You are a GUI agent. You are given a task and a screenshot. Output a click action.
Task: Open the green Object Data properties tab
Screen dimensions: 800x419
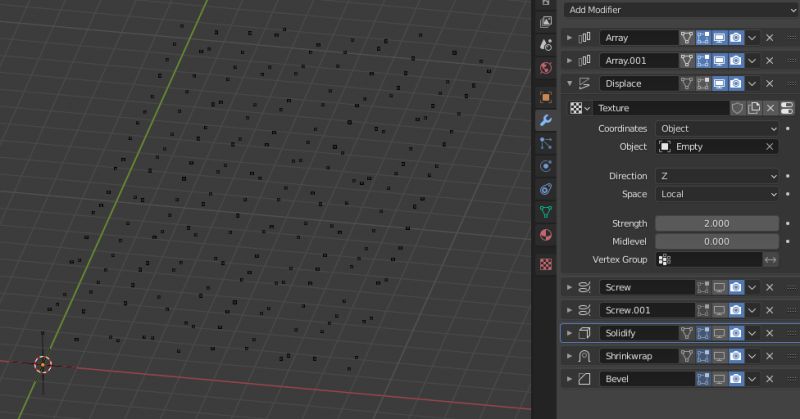pos(545,212)
